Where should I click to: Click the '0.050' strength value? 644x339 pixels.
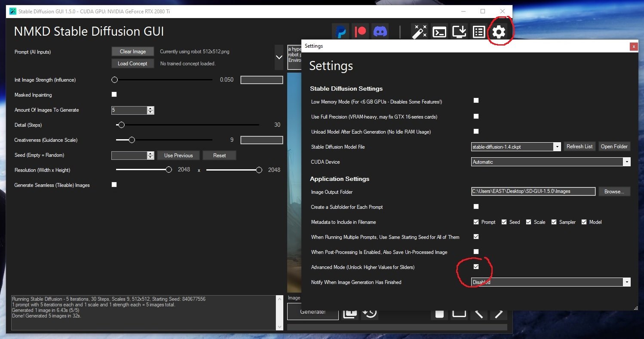coord(227,80)
